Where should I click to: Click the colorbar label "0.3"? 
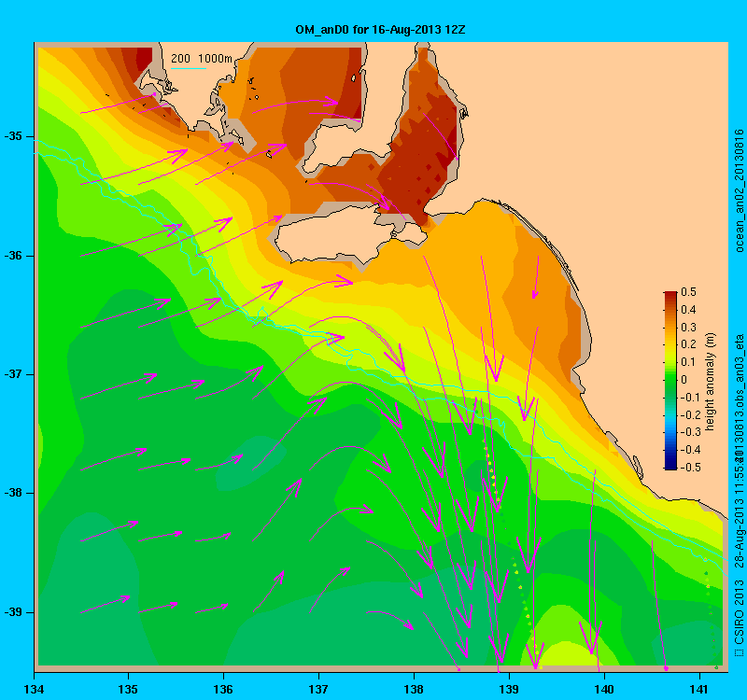click(688, 328)
